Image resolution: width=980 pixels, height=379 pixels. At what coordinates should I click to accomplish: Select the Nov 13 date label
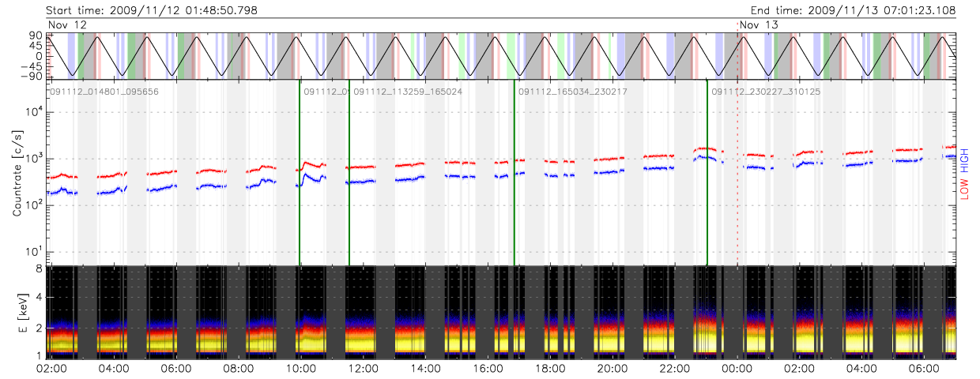click(x=759, y=25)
